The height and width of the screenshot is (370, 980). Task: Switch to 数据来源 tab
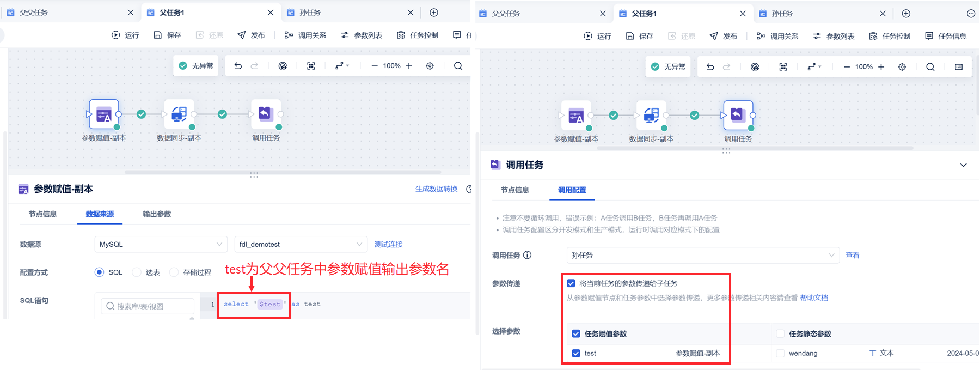pyautogui.click(x=100, y=214)
